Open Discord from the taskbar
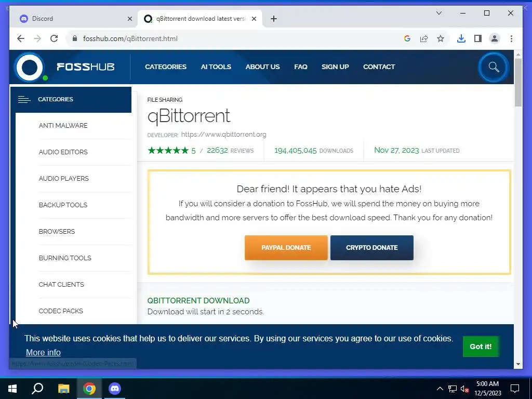 [x=115, y=389]
